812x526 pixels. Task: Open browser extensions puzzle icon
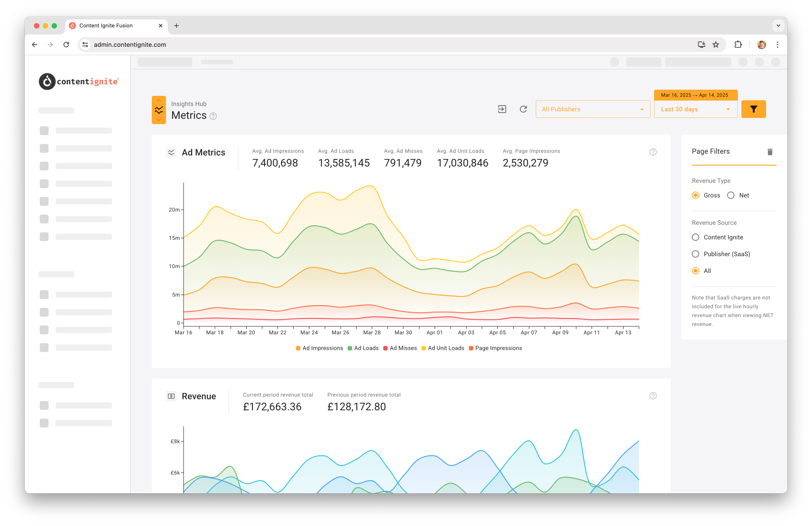point(738,45)
